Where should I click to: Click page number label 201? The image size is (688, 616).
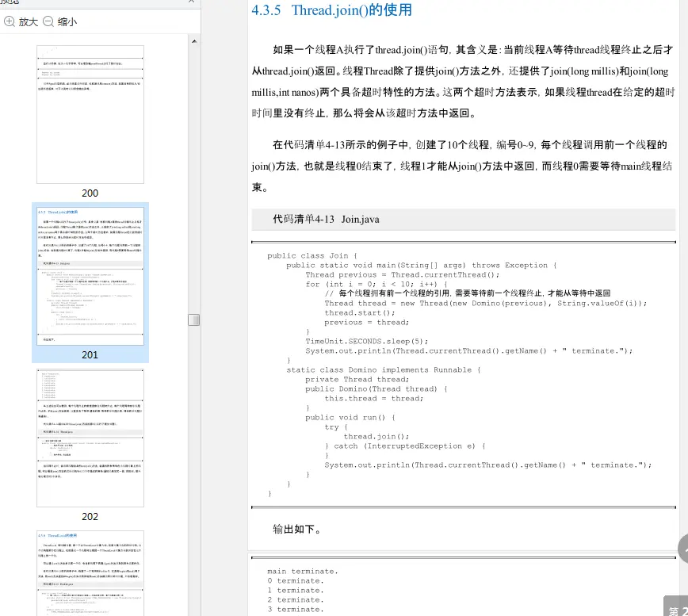90,355
